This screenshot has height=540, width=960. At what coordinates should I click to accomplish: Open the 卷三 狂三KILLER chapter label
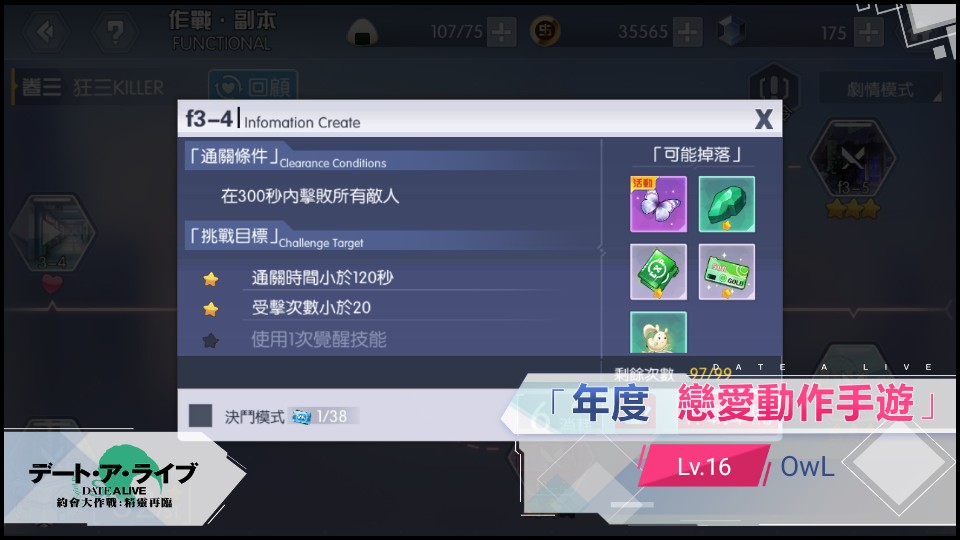[x=92, y=88]
